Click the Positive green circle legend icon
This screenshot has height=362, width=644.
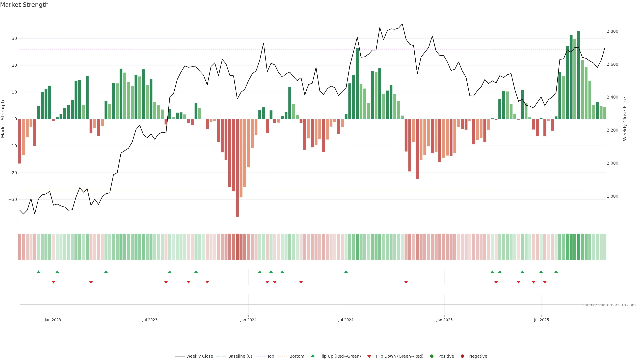[432, 356]
